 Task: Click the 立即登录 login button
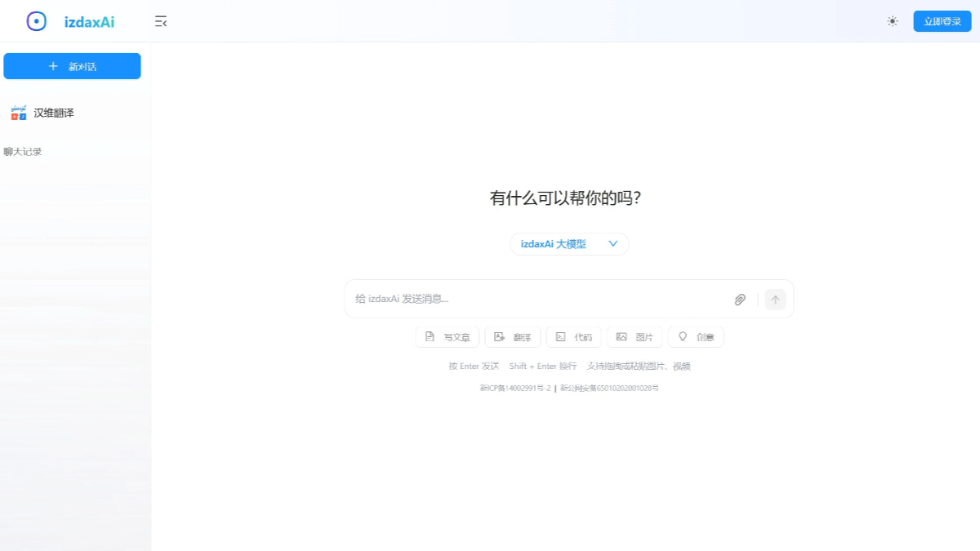942,21
